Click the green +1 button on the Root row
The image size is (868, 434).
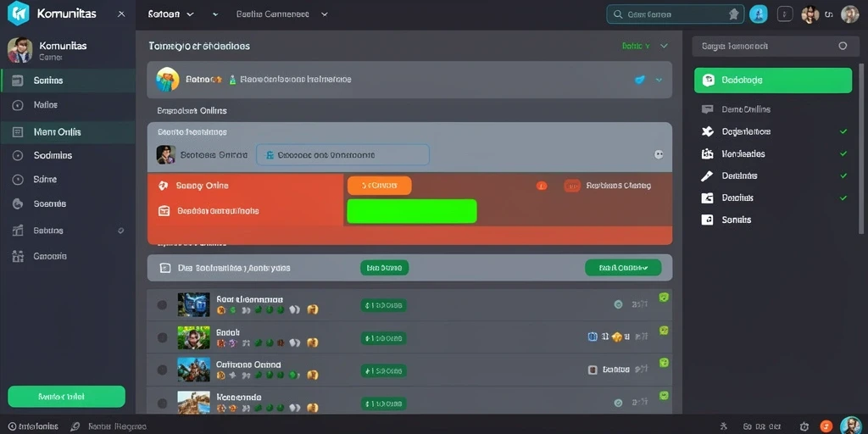point(384,305)
